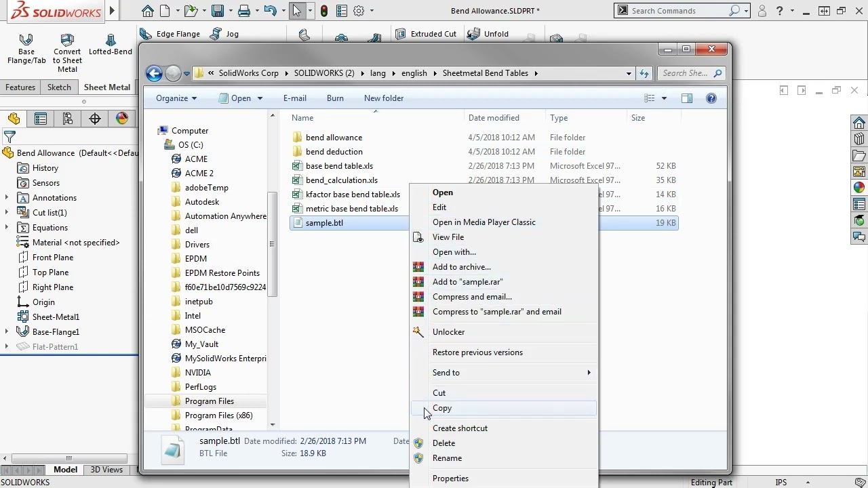Screen dimensions: 868x488
Task: Open SOLIDWORKS Resources in the task pane
Action: point(859,123)
